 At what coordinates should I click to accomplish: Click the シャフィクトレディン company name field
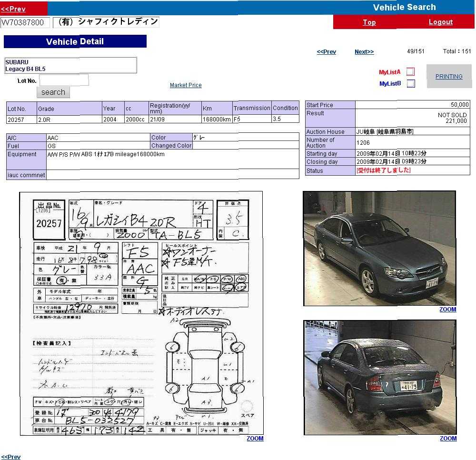click(106, 22)
